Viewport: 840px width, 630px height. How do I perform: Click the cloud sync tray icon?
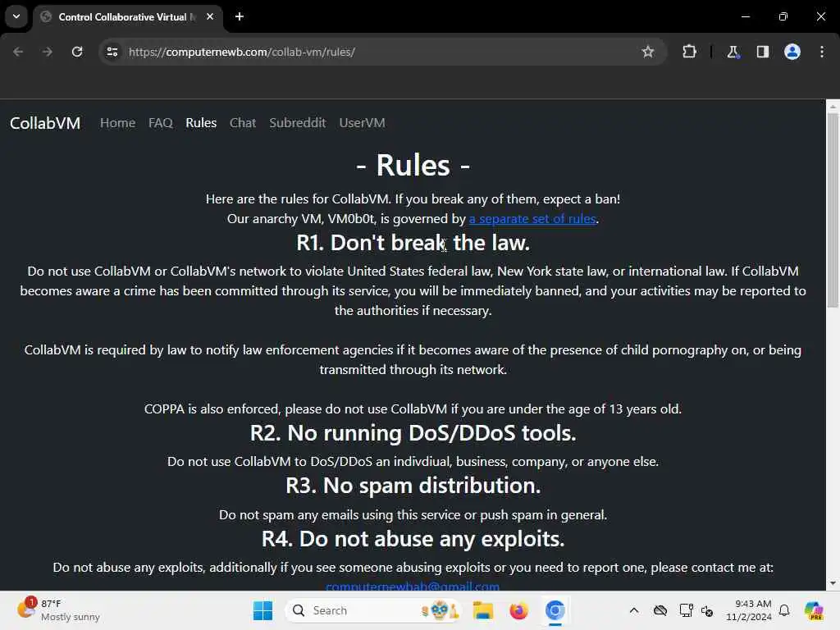(660, 610)
